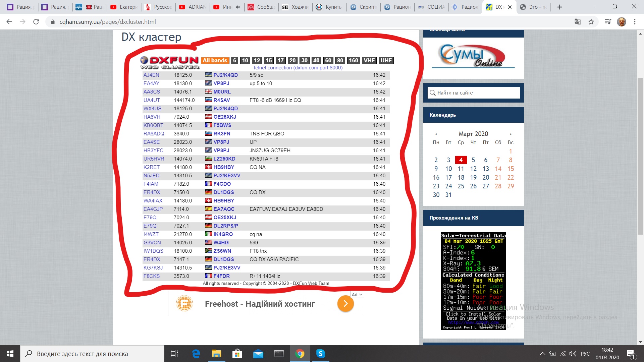Reload the page with refresh icon
The height and width of the screenshot is (362, 644).
[36, 22]
